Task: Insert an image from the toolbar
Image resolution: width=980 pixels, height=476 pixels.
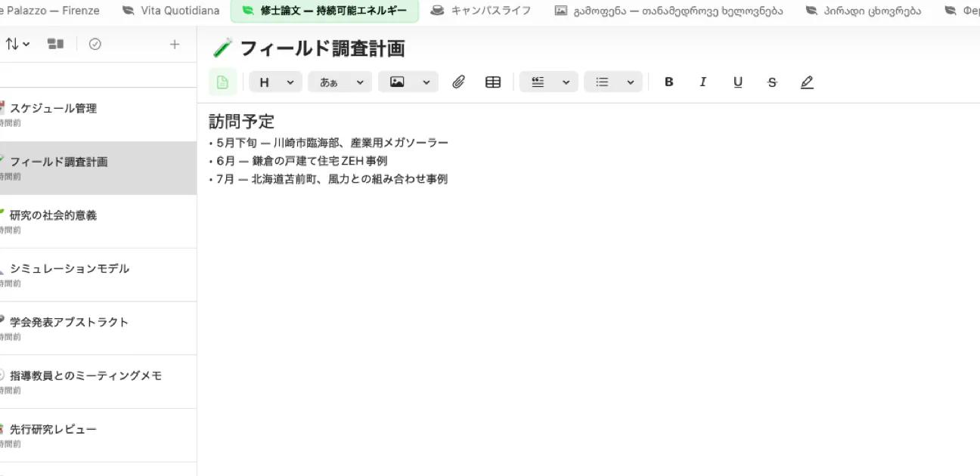Action: point(397,82)
